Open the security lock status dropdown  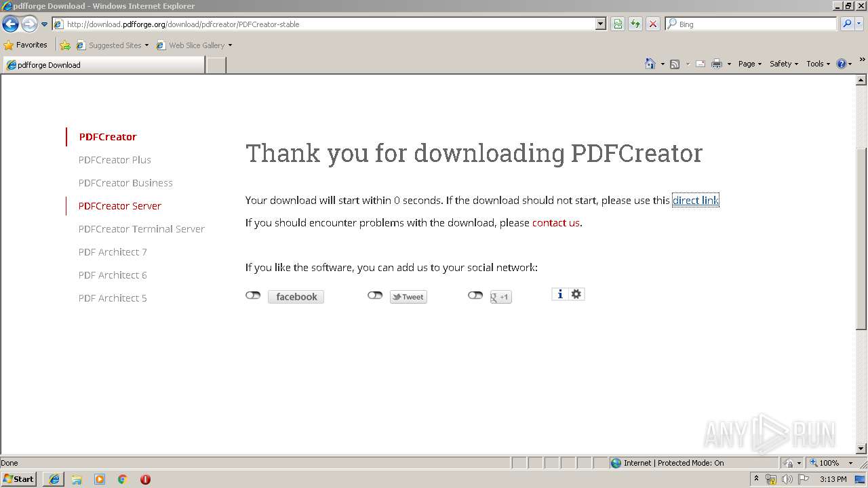tap(793, 463)
